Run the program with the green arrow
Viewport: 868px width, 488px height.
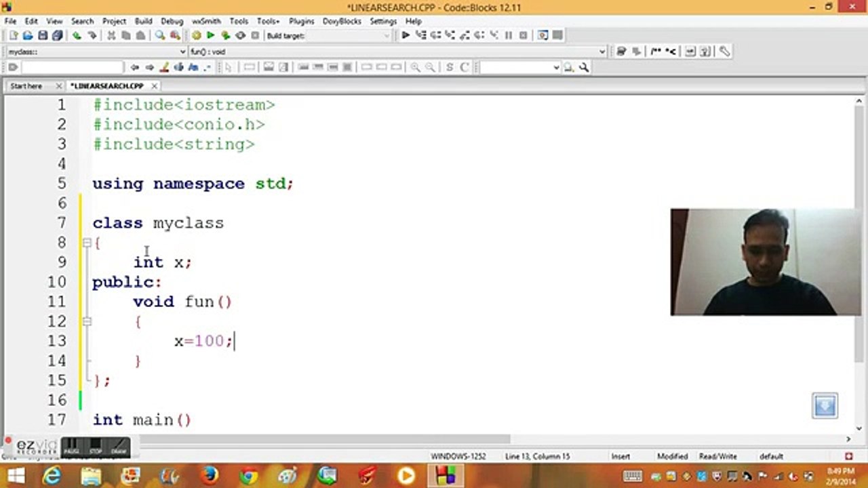(211, 35)
